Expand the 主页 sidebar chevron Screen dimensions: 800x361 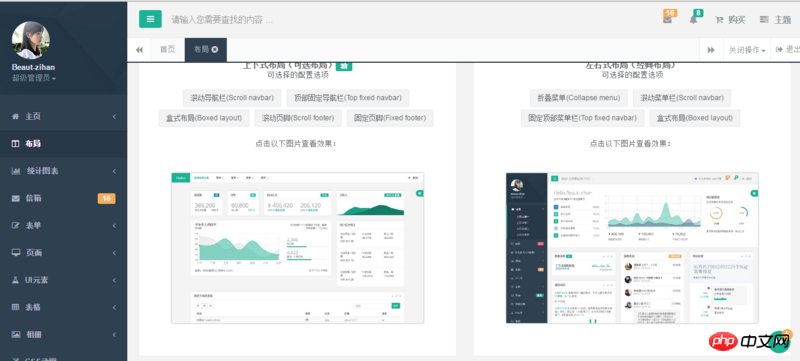pyautogui.click(x=114, y=116)
